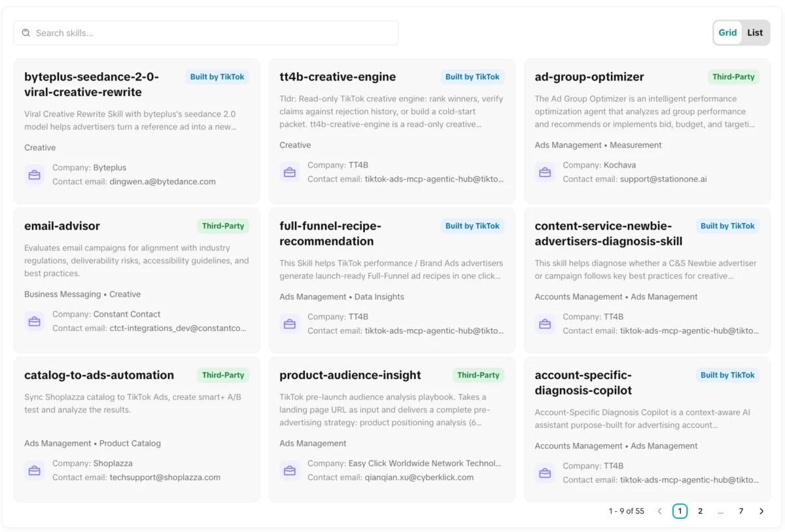
Task: Open the full-funnel-recipe-recommendation skill
Action: click(330, 234)
